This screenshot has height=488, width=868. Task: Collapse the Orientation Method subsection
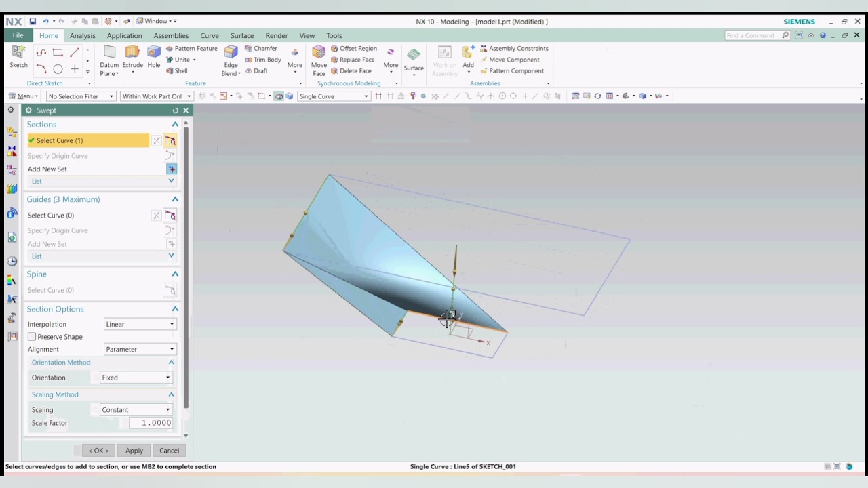(171, 363)
